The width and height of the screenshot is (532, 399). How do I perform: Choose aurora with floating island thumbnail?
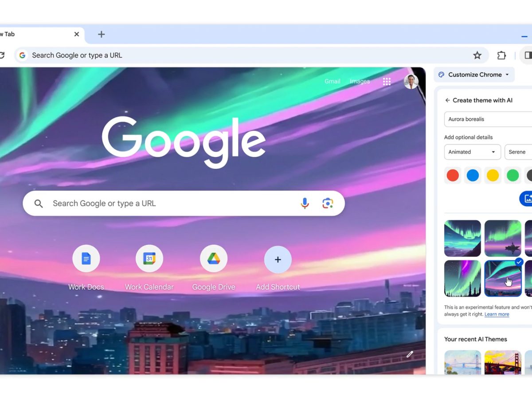503,239
